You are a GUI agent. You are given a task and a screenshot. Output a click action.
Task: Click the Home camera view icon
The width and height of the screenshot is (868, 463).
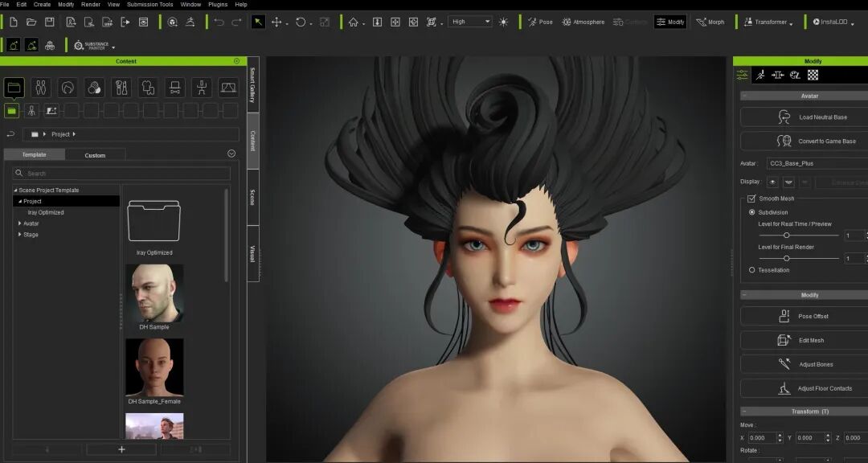[x=353, y=22]
